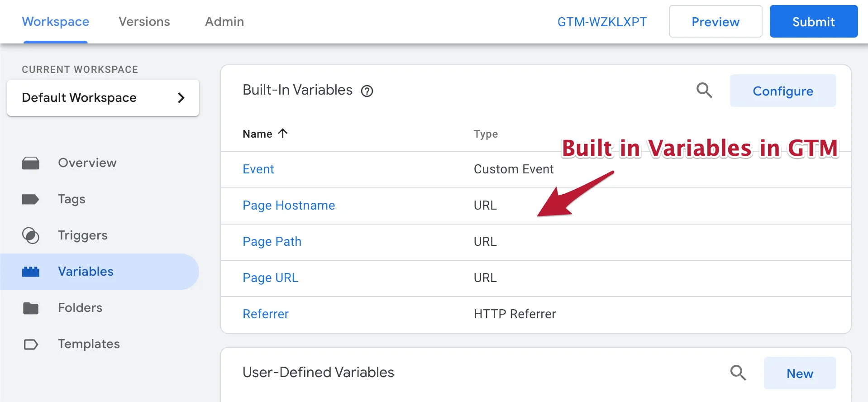
Task: Switch to the Versions tab
Action: point(144,22)
